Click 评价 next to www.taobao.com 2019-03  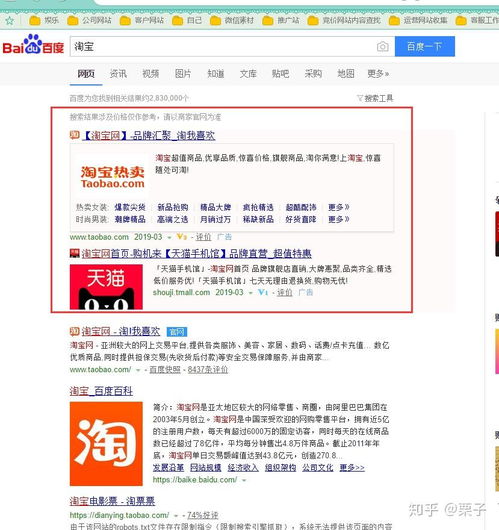pos(204,237)
